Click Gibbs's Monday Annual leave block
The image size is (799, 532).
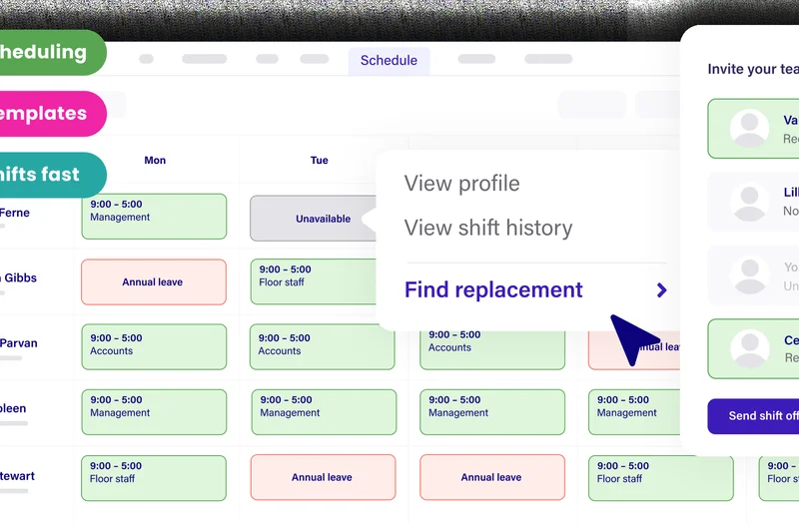tap(154, 282)
